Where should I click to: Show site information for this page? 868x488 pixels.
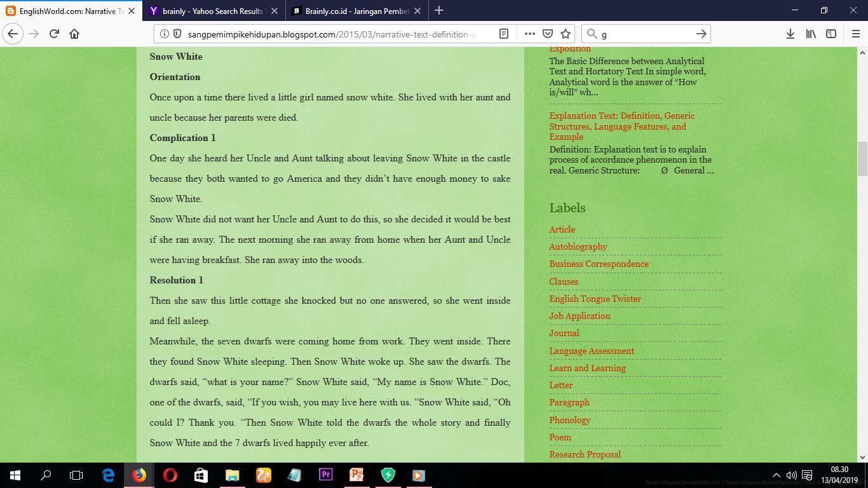(x=163, y=34)
